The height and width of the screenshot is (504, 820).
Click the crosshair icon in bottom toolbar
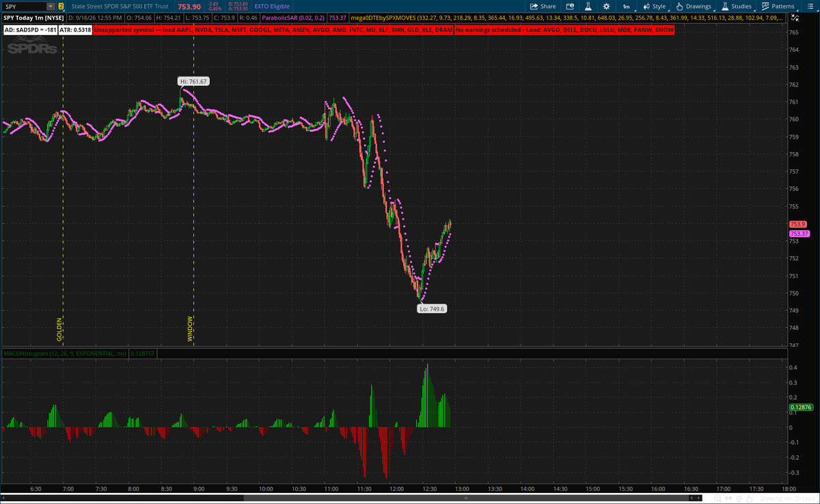(739, 498)
